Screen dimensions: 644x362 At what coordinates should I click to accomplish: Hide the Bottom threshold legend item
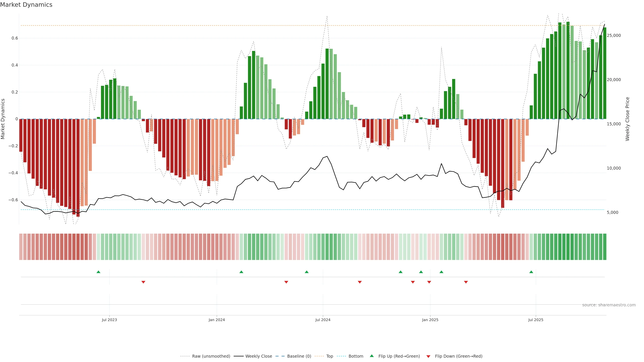click(356, 356)
